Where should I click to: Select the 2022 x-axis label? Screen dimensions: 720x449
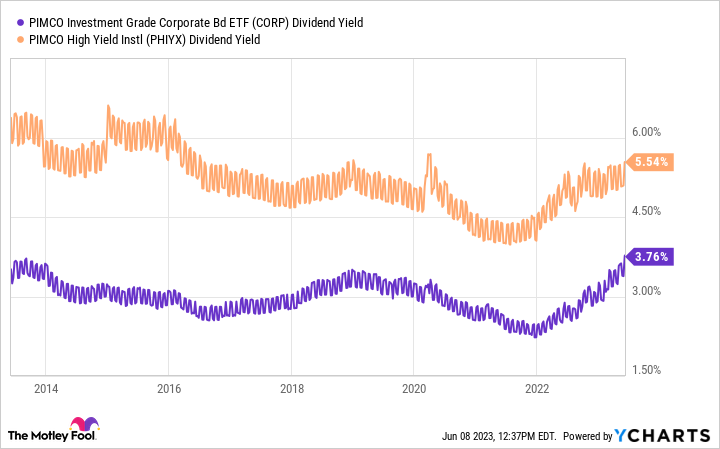point(537,390)
